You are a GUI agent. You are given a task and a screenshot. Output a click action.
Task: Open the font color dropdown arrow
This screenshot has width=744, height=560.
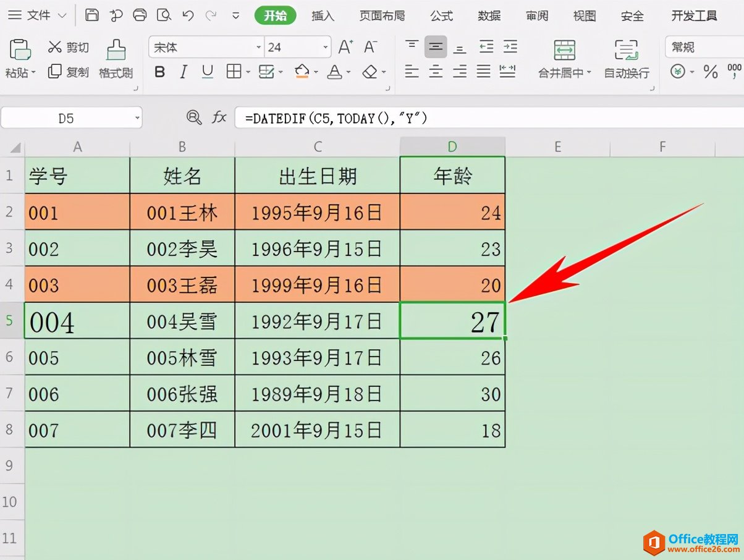[x=349, y=72]
